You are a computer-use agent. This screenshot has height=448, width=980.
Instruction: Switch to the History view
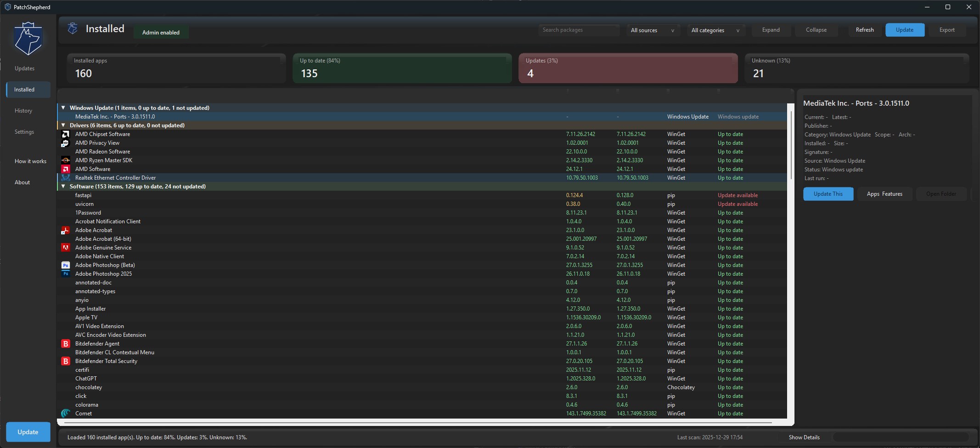[23, 110]
